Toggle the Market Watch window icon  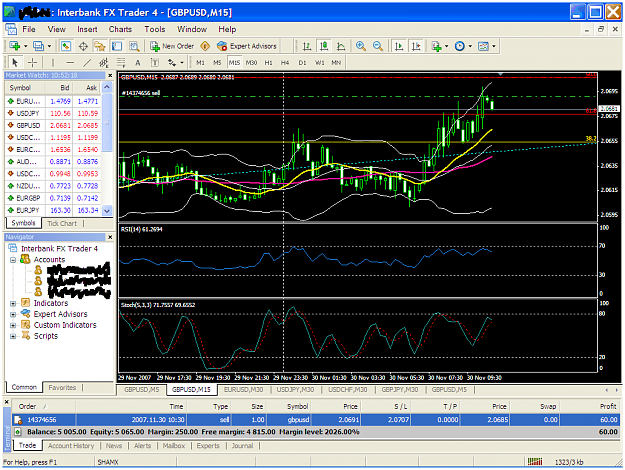[66, 46]
